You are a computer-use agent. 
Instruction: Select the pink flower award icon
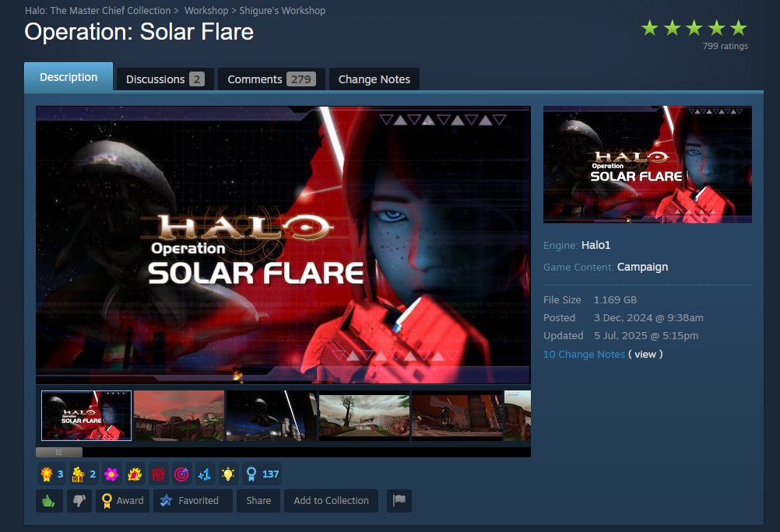pos(111,474)
